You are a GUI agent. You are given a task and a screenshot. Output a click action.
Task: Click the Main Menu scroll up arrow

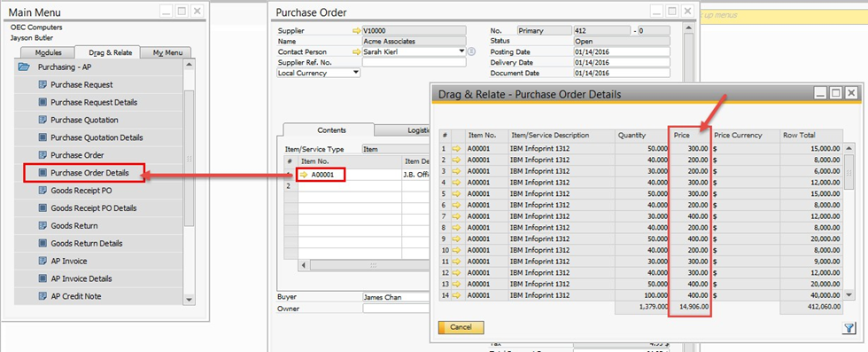click(x=189, y=66)
